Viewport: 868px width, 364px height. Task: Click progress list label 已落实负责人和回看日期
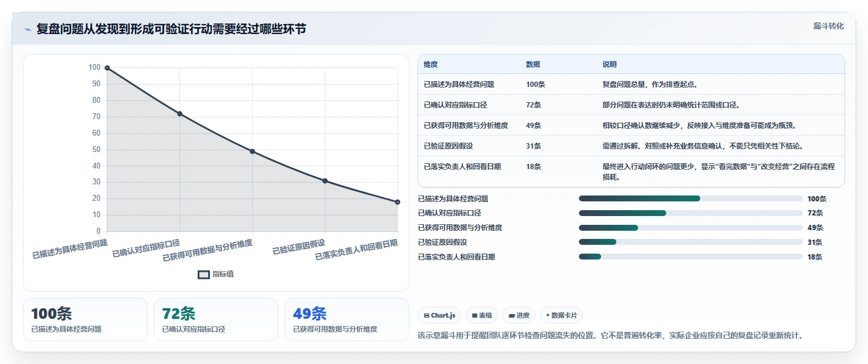coord(456,257)
